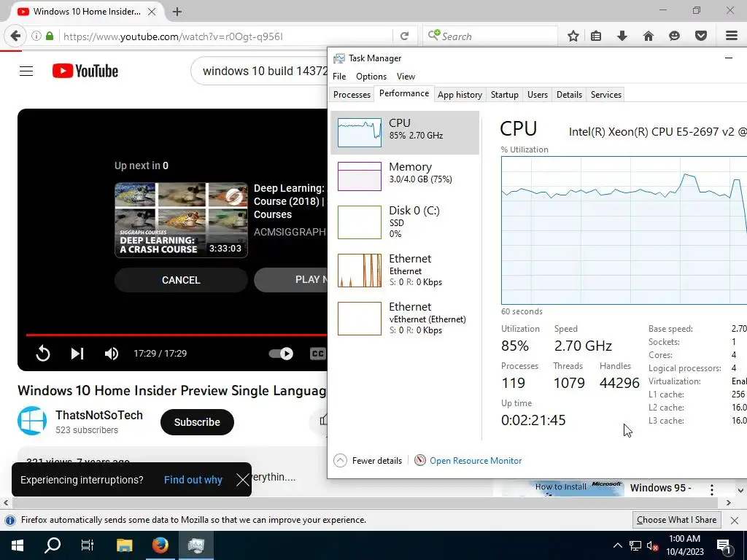The height and width of the screenshot is (560, 747).
Task: Open Task View on taskbar
Action: (88, 545)
